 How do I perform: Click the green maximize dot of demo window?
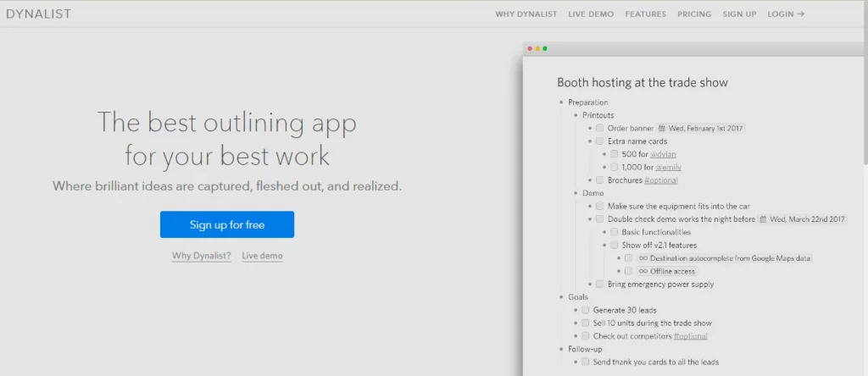(x=545, y=48)
